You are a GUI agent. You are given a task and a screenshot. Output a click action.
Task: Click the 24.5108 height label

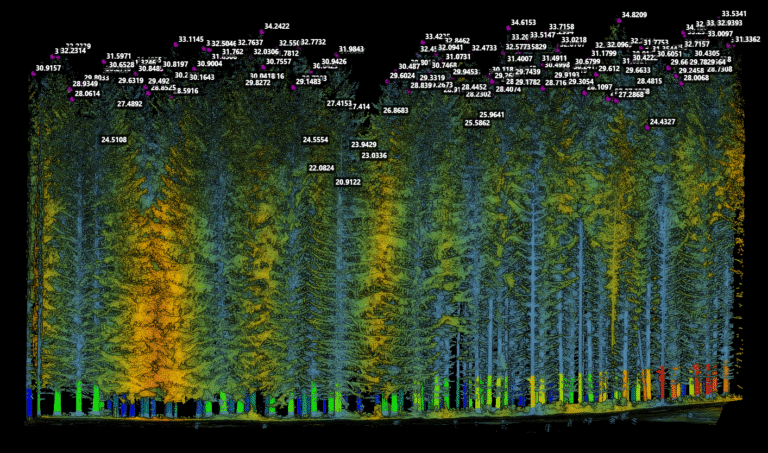click(114, 140)
